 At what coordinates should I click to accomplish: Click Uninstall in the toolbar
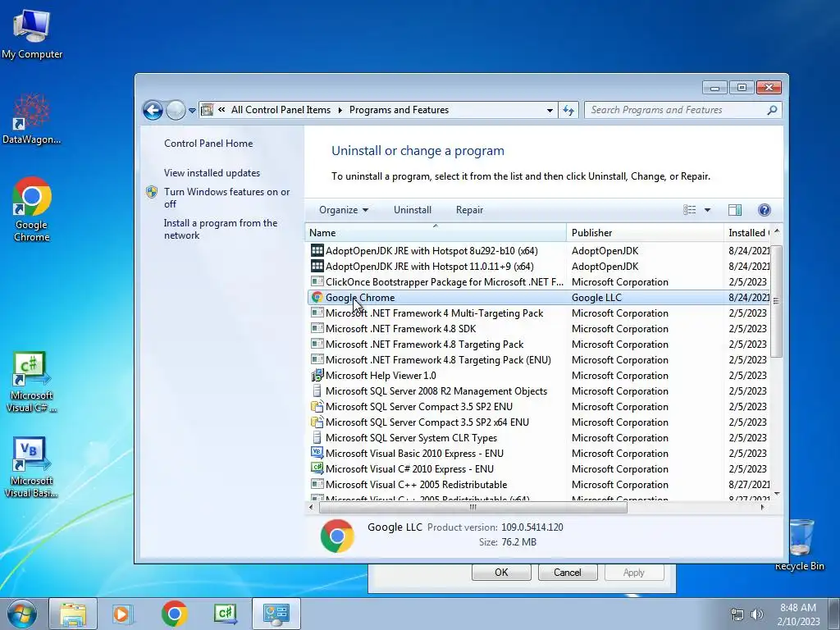pyautogui.click(x=413, y=210)
